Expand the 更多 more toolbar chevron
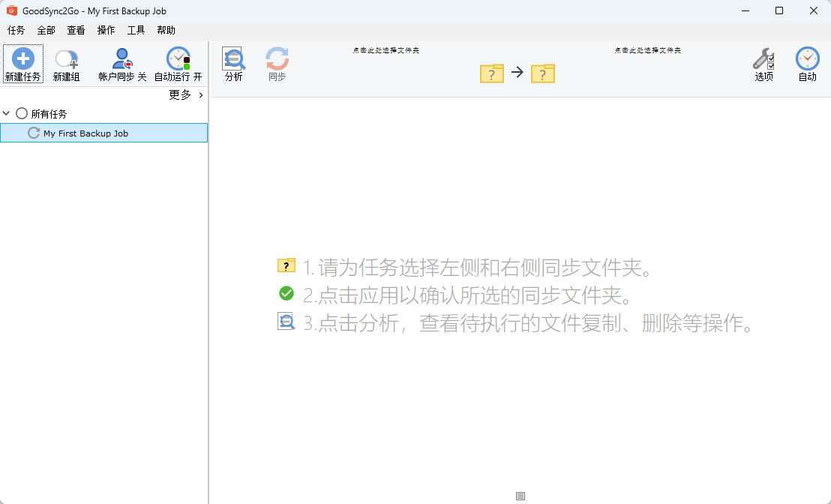Screen dimensions: 831x504 point(201,94)
